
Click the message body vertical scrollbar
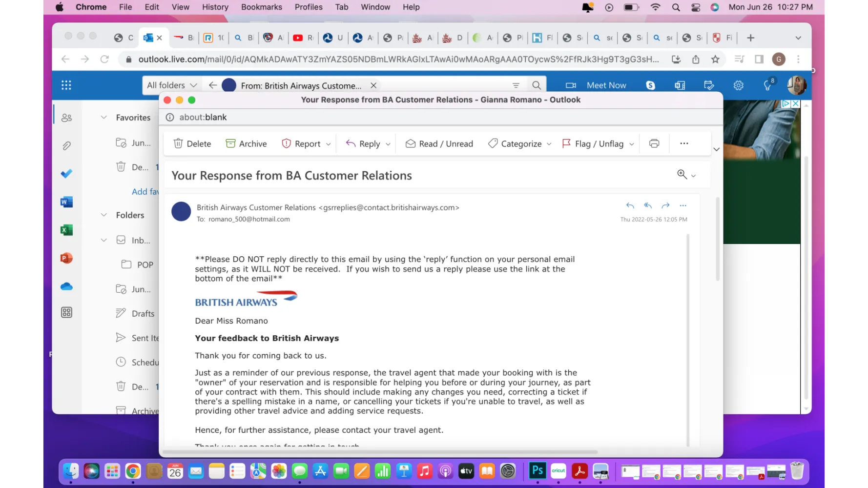click(x=688, y=339)
